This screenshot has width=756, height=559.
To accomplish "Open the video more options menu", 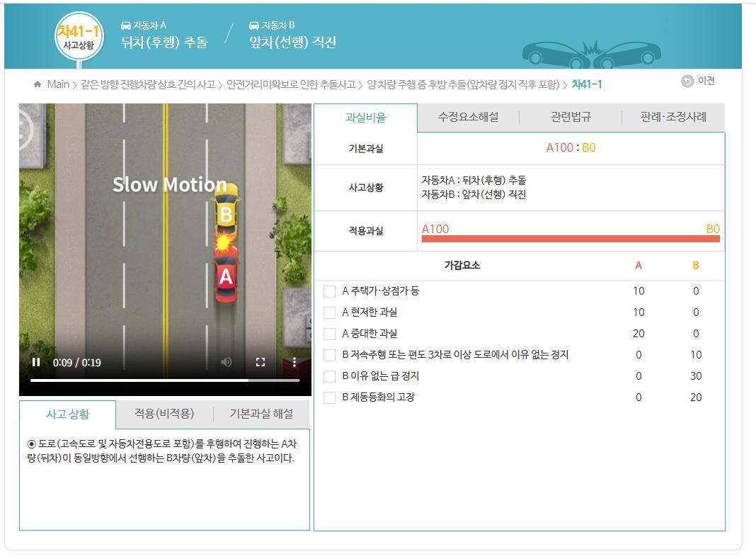I will (x=294, y=362).
